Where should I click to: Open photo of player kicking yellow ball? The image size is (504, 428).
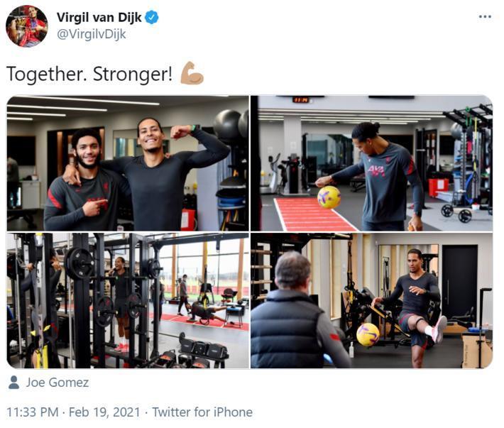click(x=371, y=300)
